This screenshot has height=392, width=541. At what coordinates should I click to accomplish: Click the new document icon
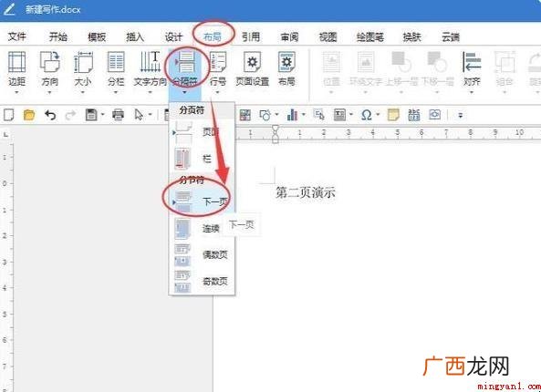(8, 115)
